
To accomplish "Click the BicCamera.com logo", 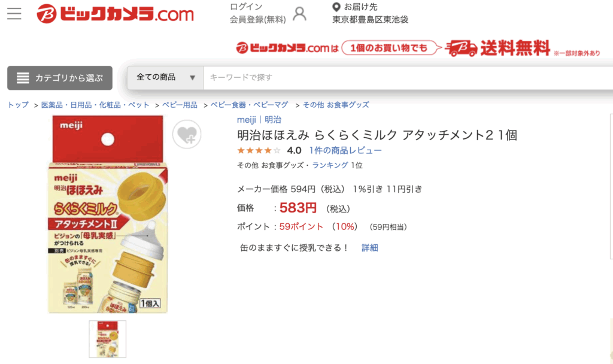I will click(115, 14).
